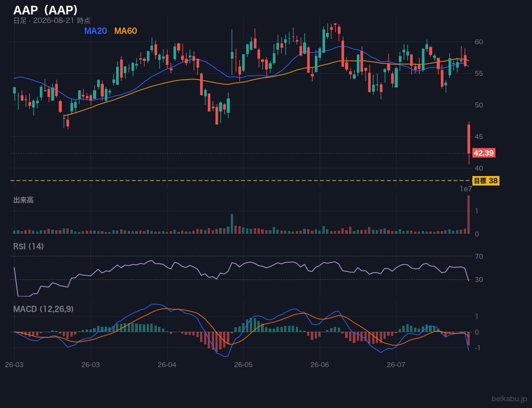Click the target price label 目標 38
532x408 pixels.
coord(485,181)
